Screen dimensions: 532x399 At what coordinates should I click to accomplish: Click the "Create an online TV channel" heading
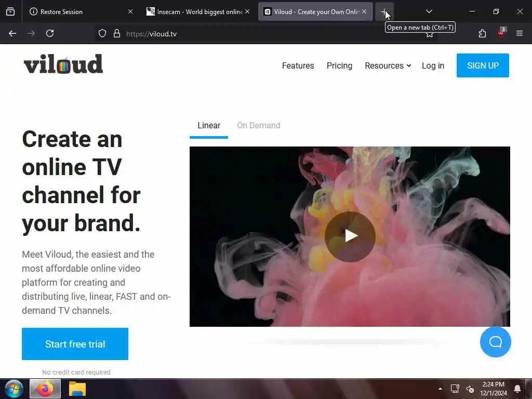tap(81, 181)
